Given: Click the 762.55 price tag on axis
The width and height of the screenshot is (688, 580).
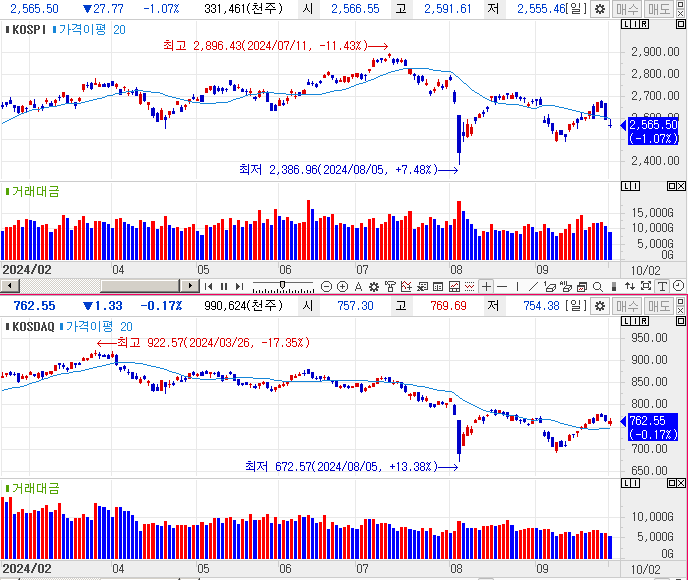Looking at the screenshot, I should (653, 427).
